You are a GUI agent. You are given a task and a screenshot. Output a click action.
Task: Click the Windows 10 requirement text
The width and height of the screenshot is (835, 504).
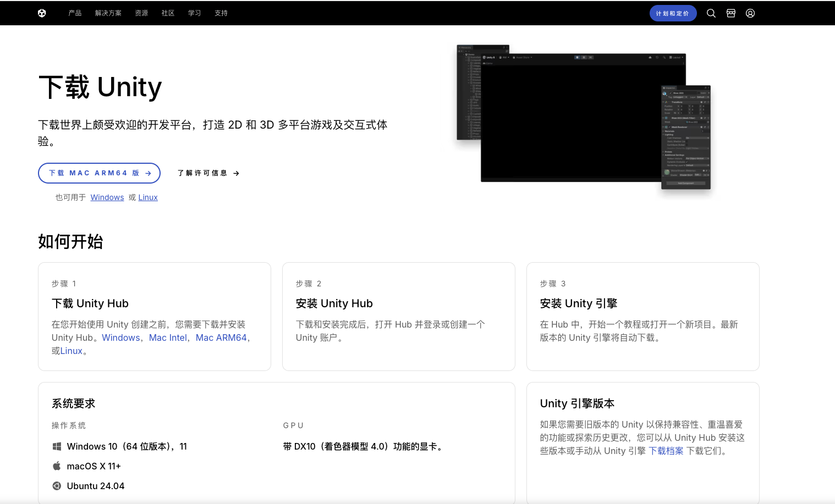click(x=127, y=446)
